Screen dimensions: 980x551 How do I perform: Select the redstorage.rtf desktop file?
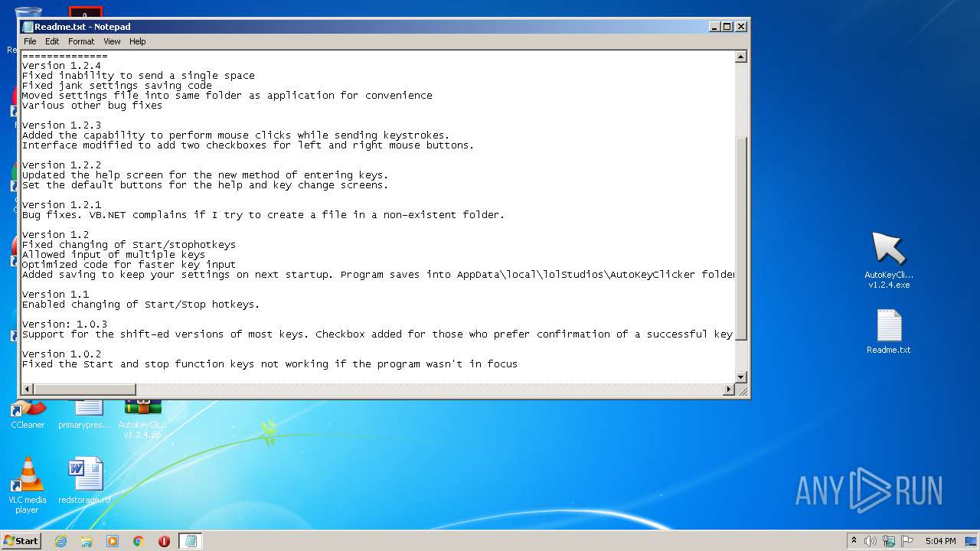pos(85,481)
